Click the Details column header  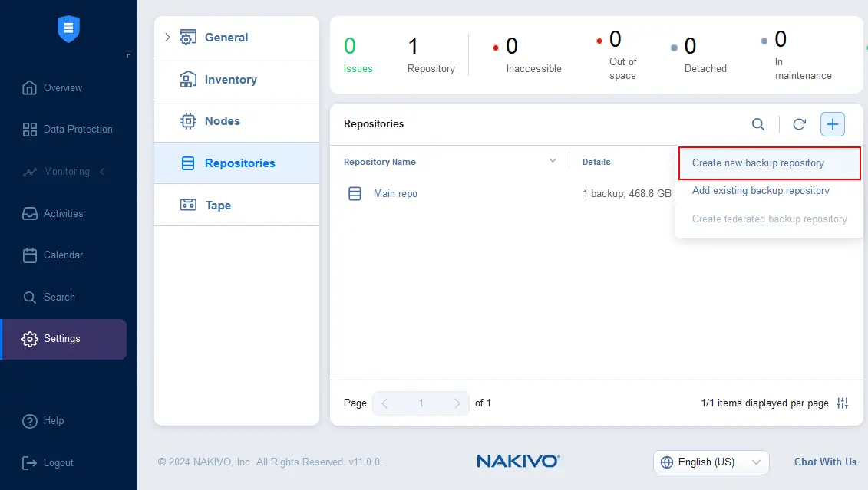(596, 162)
